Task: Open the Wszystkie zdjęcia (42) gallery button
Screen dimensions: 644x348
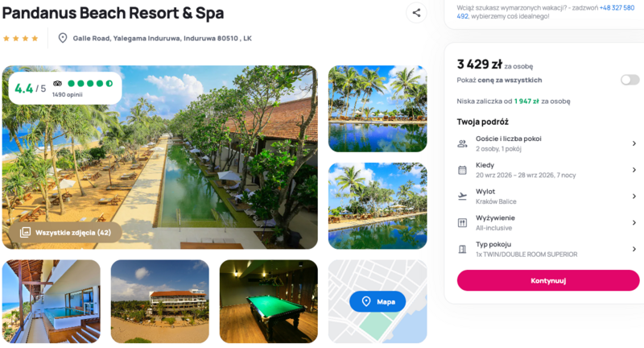Action: [x=65, y=233]
